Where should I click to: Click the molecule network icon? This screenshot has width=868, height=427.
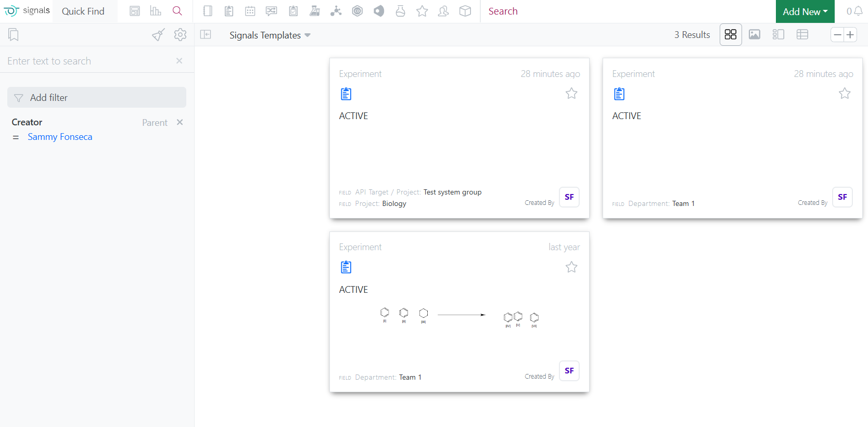(336, 11)
